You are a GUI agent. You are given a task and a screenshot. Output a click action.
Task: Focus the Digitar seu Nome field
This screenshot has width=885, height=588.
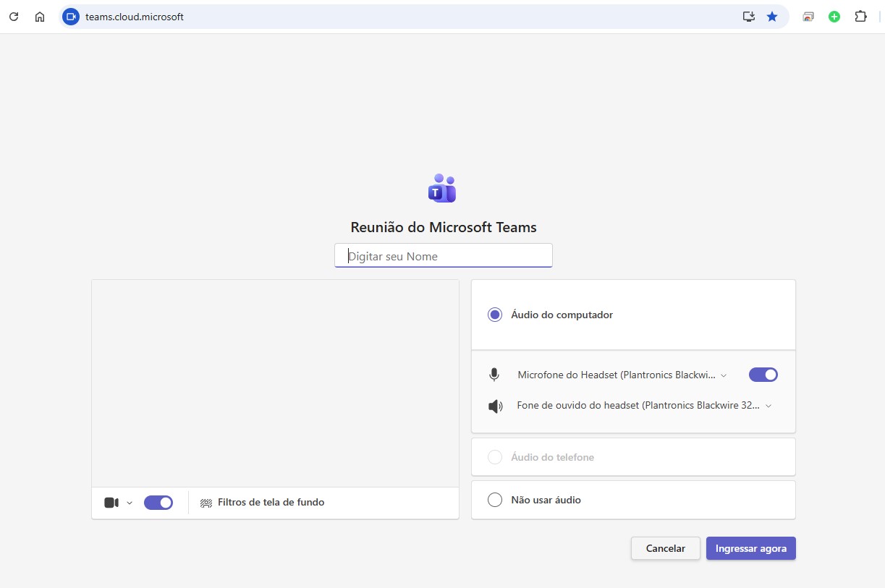[444, 256]
